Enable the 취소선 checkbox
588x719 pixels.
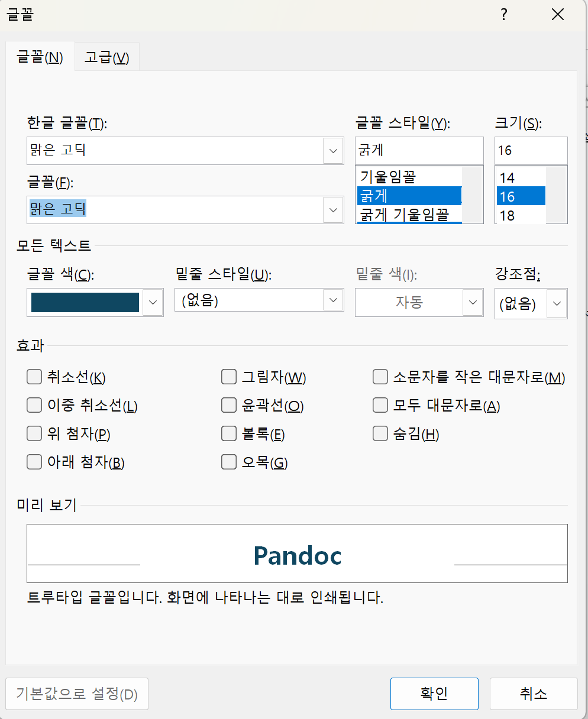pos(34,377)
